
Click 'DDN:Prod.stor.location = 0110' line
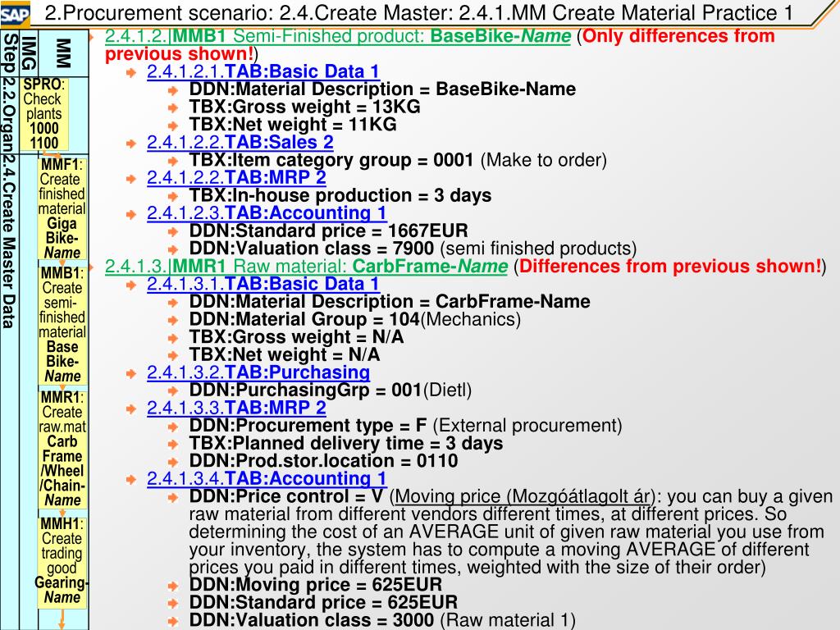pyautogui.click(x=323, y=461)
